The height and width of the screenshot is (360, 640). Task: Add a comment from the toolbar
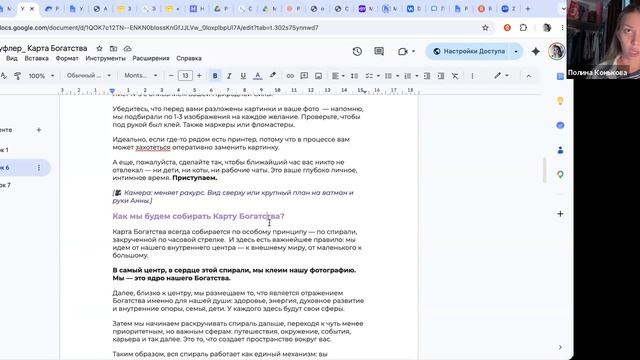tap(304, 76)
